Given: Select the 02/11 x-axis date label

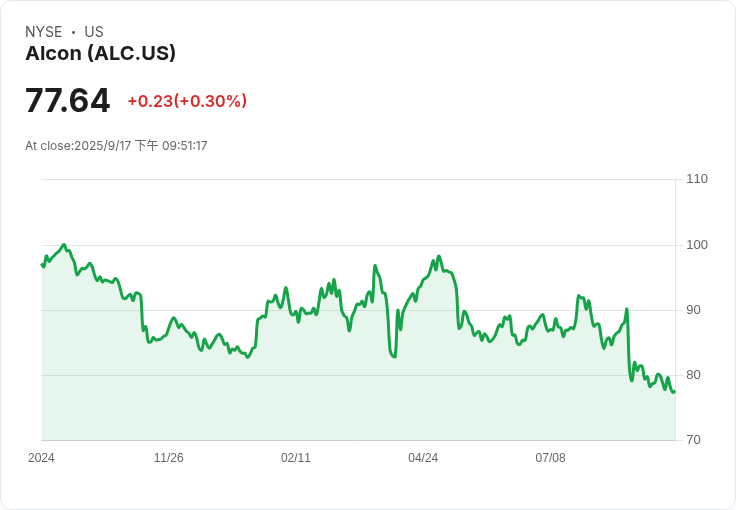Looking at the screenshot, I should [296, 458].
